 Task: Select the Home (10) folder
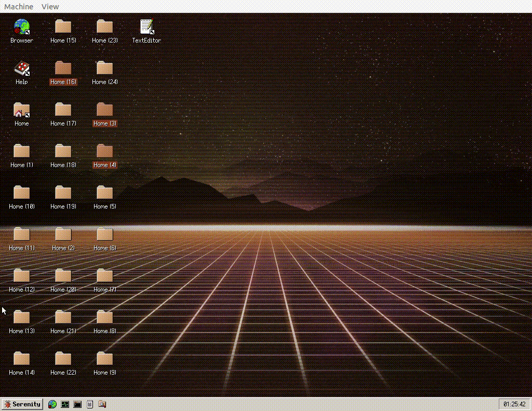[x=21, y=194]
